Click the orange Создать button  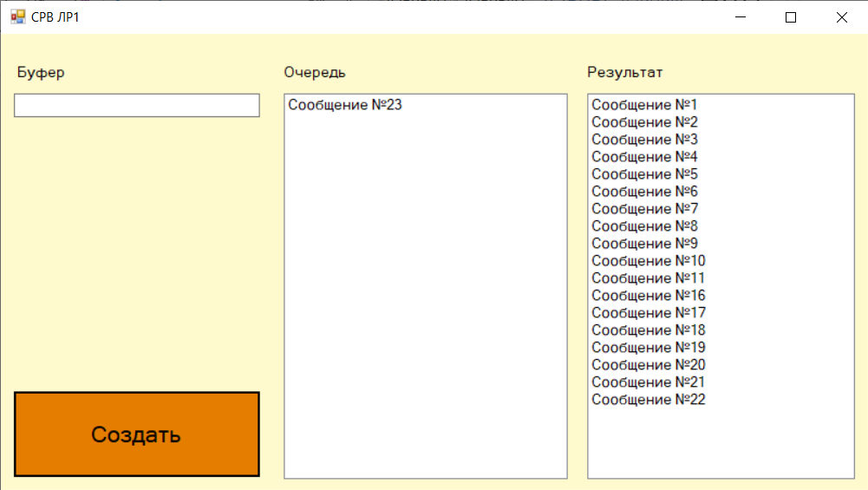(x=137, y=434)
